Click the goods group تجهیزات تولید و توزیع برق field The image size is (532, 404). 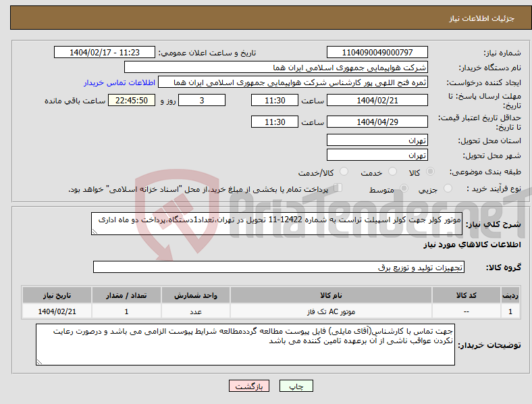pos(279,267)
